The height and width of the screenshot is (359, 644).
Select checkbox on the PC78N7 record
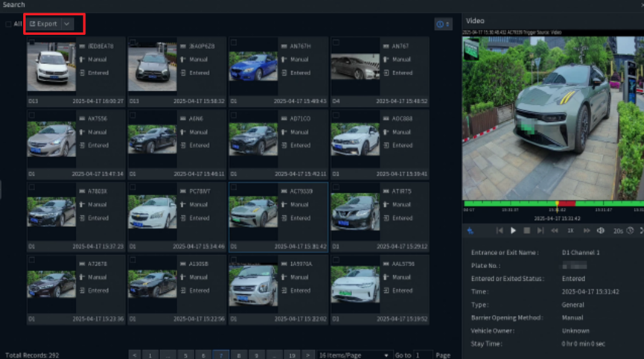[x=133, y=187]
